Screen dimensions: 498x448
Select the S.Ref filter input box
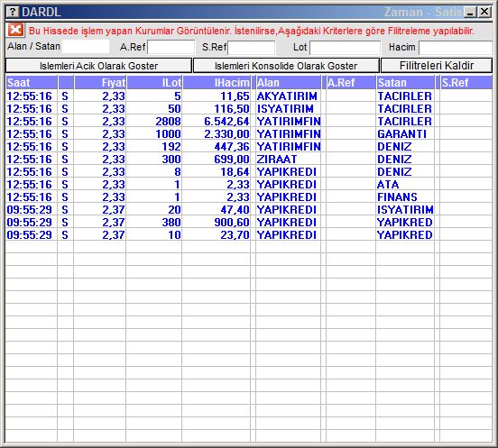tap(251, 48)
